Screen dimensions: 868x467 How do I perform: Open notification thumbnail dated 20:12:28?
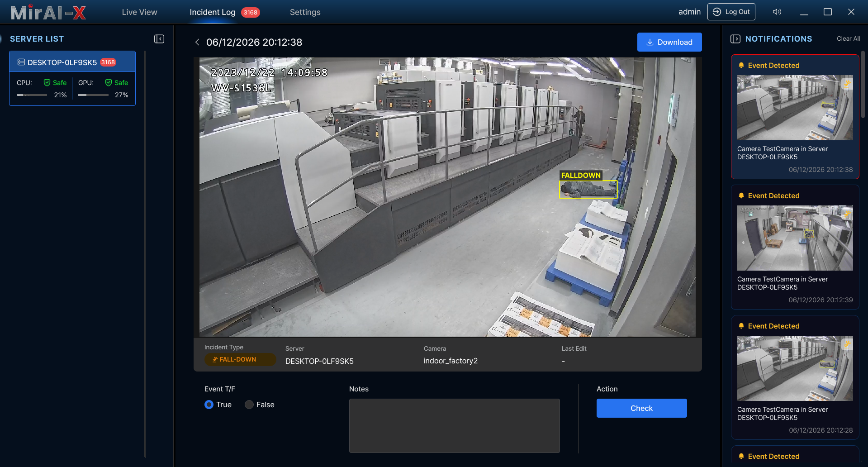click(795, 368)
